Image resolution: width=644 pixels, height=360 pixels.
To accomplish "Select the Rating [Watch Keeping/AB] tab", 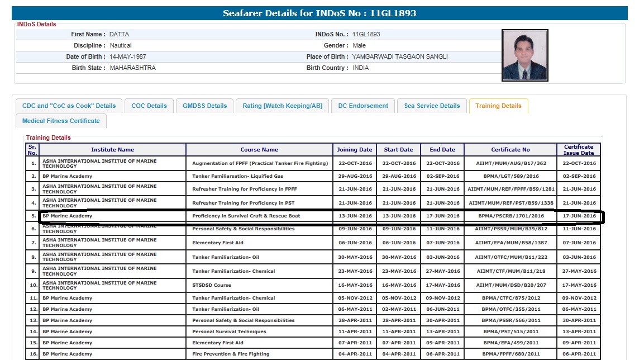I will (x=282, y=106).
